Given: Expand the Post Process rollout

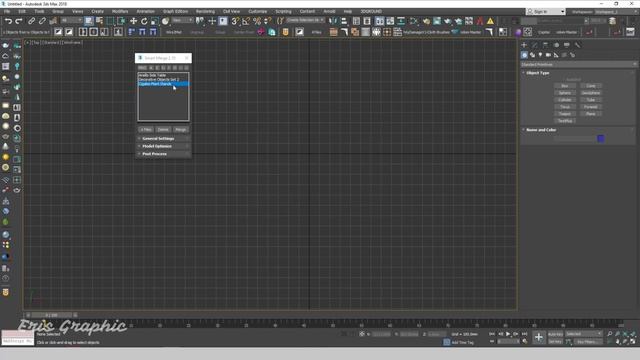Looking at the screenshot, I should (163, 154).
